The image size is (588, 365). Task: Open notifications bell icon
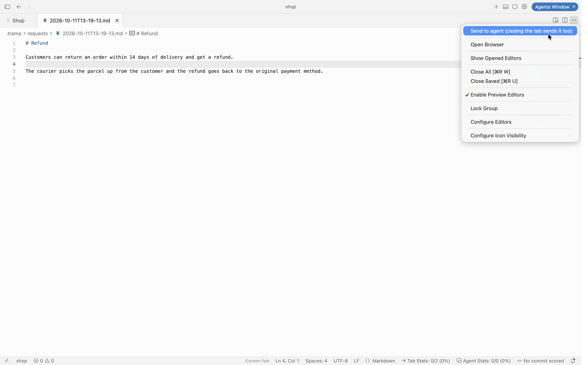click(x=573, y=361)
